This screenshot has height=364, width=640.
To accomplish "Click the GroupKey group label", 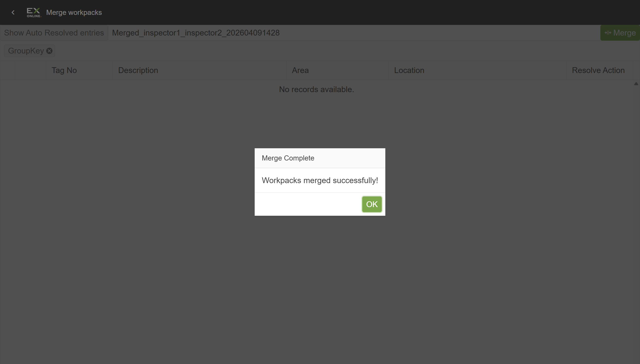I will point(26,51).
